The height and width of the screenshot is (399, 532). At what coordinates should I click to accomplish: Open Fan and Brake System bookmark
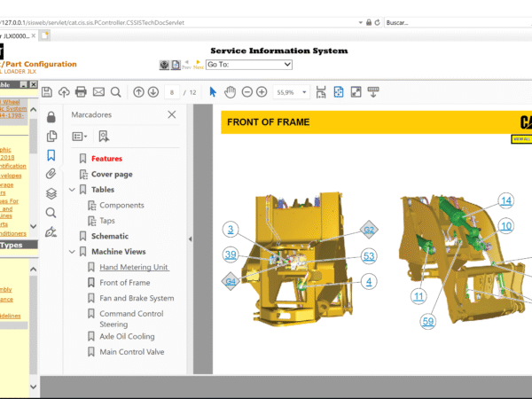pyautogui.click(x=137, y=298)
